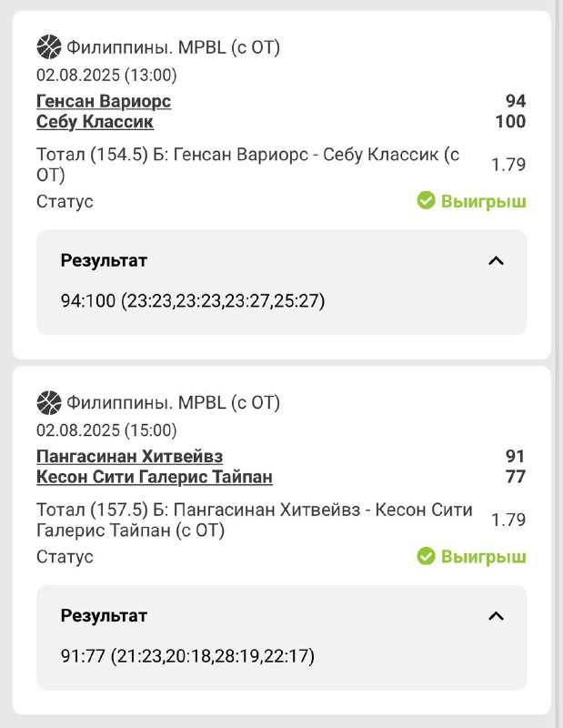Click the Результат heading in the Пангасинан card
Viewport: 563px width, 728px height.
pos(104,616)
